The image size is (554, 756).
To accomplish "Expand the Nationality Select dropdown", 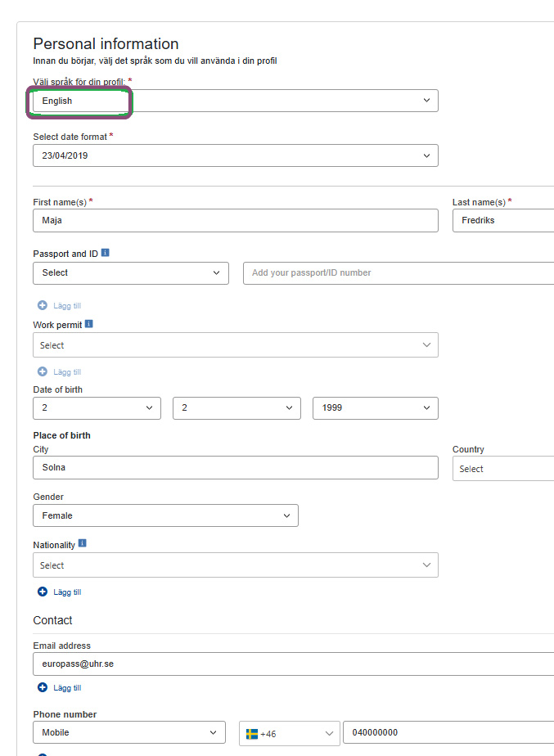I will pos(235,565).
